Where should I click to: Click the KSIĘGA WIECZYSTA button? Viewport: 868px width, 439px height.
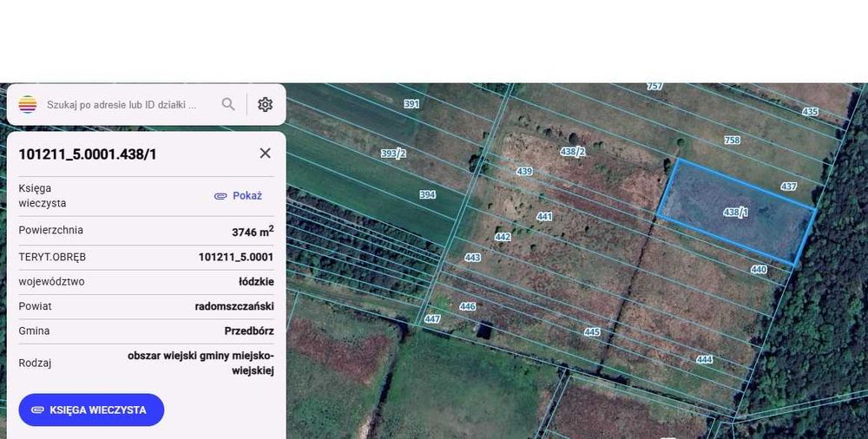[91, 410]
